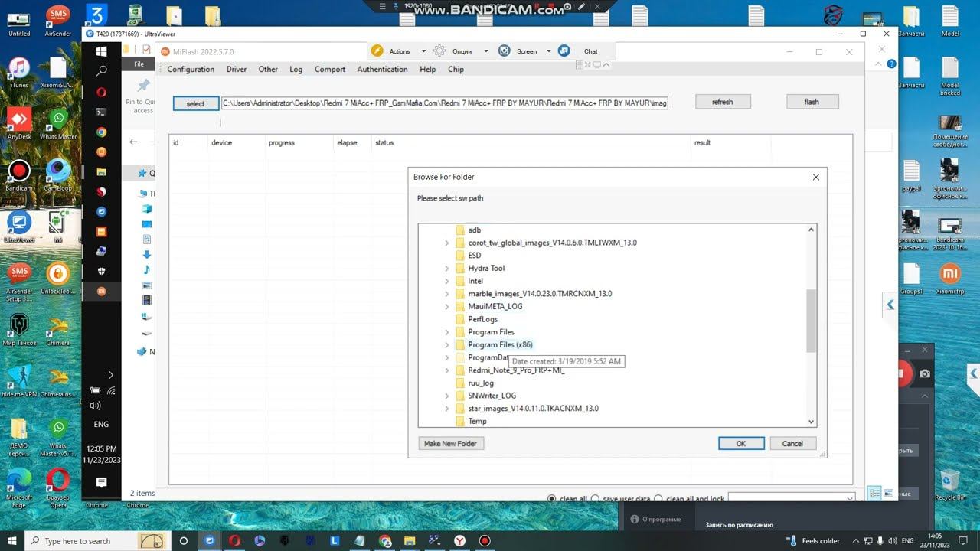Select the 'clean all and lock' radio option
Image resolution: width=980 pixels, height=551 pixels.
click(x=659, y=499)
